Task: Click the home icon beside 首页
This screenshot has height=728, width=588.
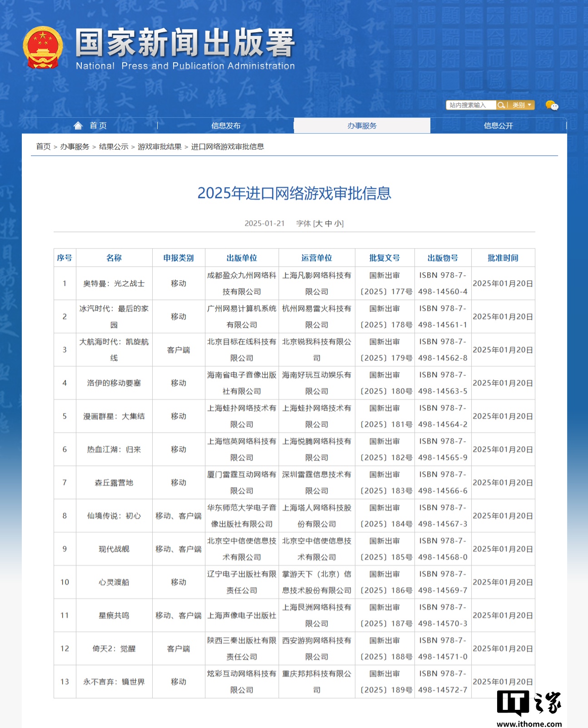Action: click(x=78, y=125)
